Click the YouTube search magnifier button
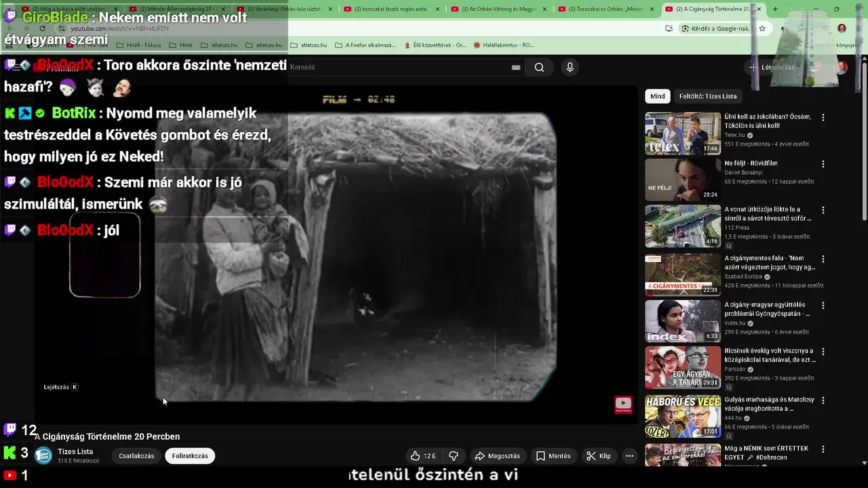The width and height of the screenshot is (868, 488). (x=539, y=67)
